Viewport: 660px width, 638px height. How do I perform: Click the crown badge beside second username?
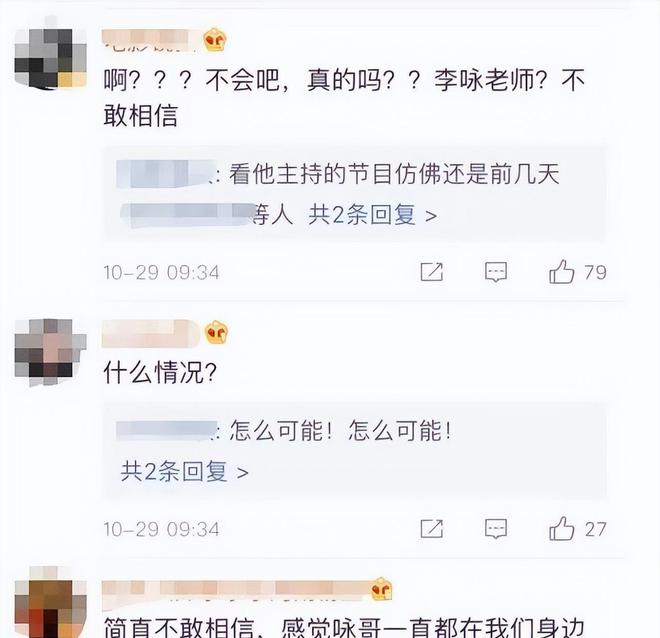pos(216,332)
